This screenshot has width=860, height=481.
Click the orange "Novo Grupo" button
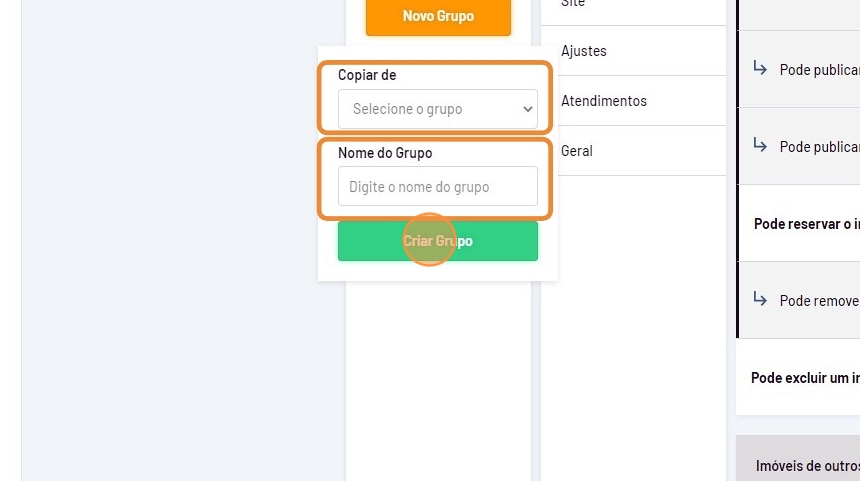(x=438, y=16)
